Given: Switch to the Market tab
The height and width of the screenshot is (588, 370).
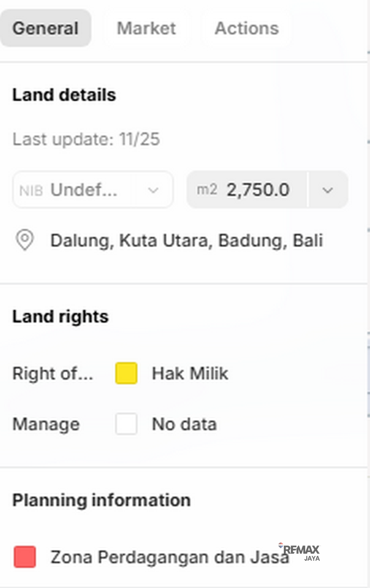Looking at the screenshot, I should click(146, 28).
